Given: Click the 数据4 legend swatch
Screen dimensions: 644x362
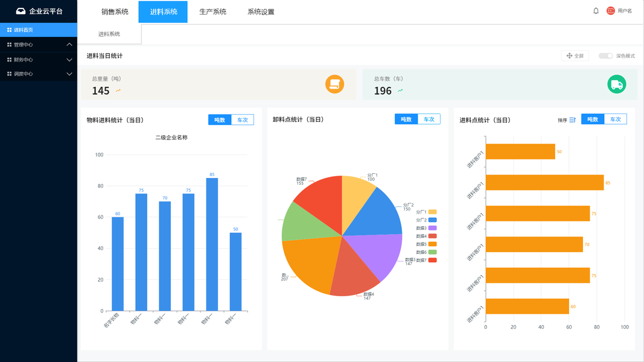Looking at the screenshot, I should [433, 236].
